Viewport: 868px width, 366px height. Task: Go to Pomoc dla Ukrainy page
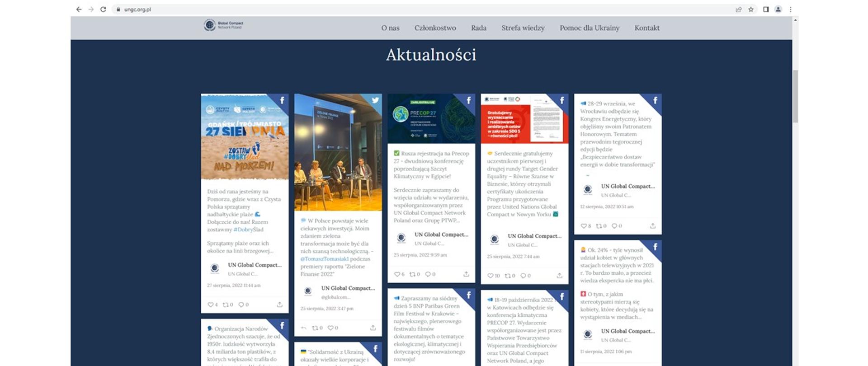[589, 28]
